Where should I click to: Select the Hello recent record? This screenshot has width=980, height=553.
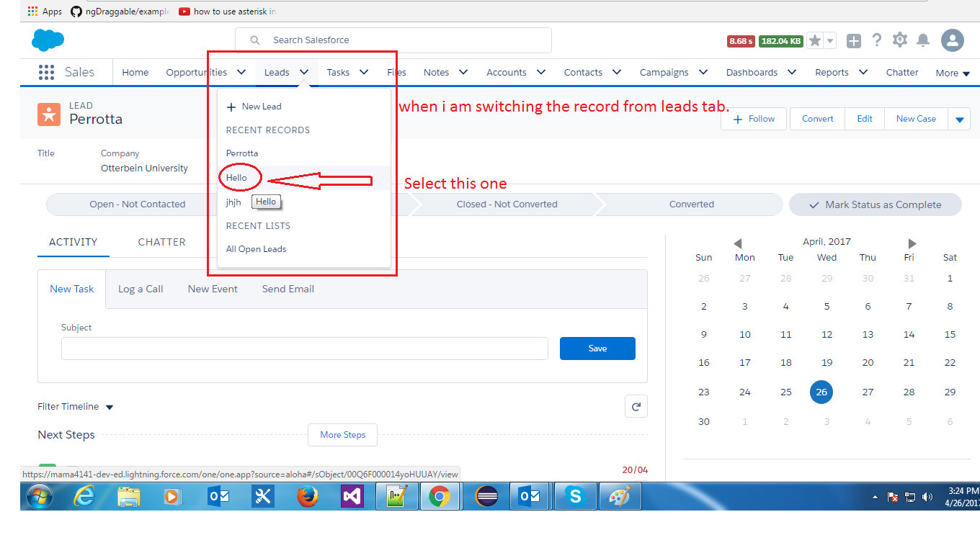pos(304,178)
